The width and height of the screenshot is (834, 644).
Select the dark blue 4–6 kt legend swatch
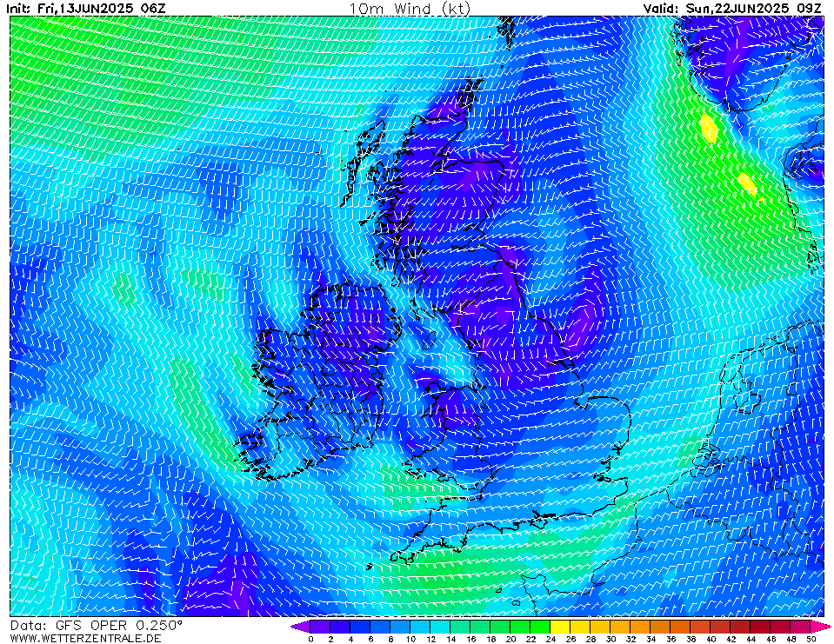(360, 627)
